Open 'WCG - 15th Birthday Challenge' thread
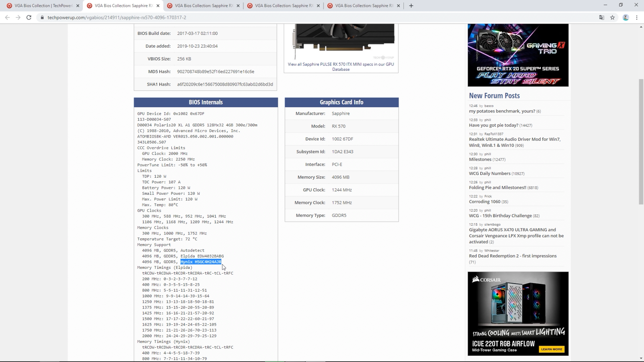 tap(500, 216)
